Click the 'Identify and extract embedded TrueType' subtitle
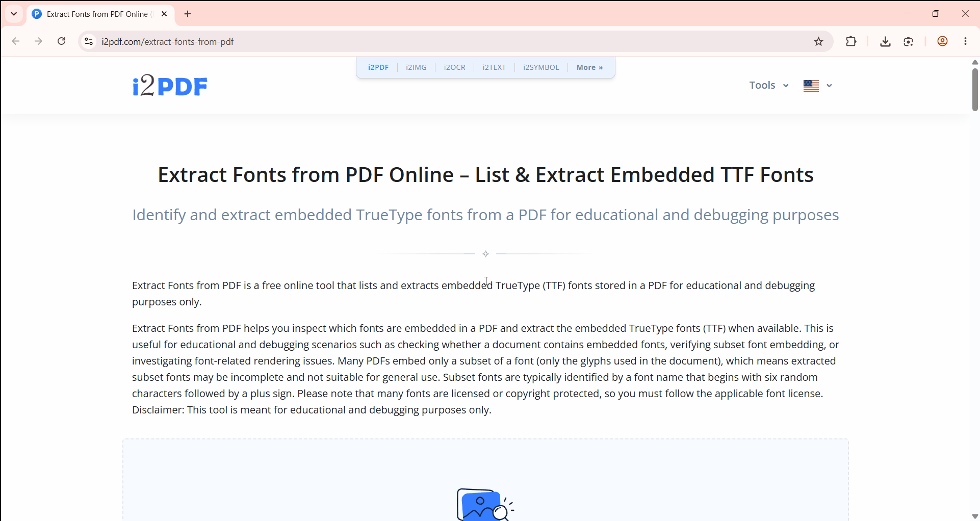This screenshot has height=521, width=980. pyautogui.click(x=485, y=215)
